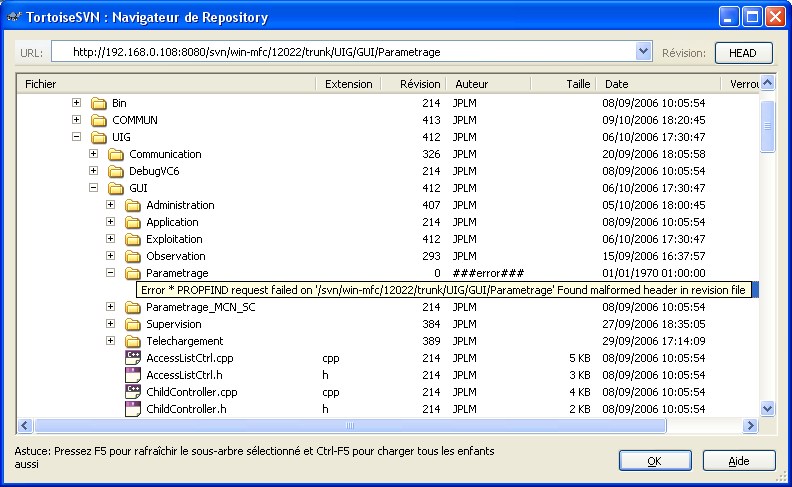Viewport: 792px width, 487px height.
Task: Click the TortoiseSVN title bar icon
Action: click(x=14, y=17)
